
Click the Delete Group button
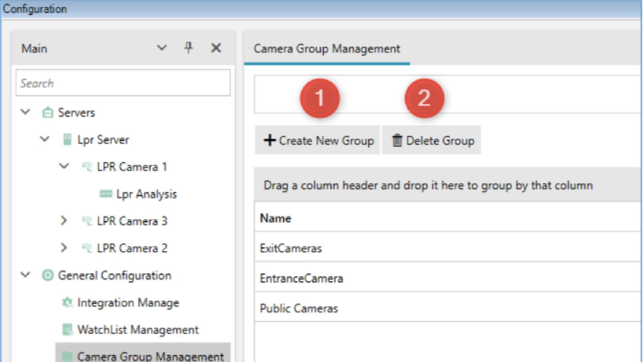432,140
